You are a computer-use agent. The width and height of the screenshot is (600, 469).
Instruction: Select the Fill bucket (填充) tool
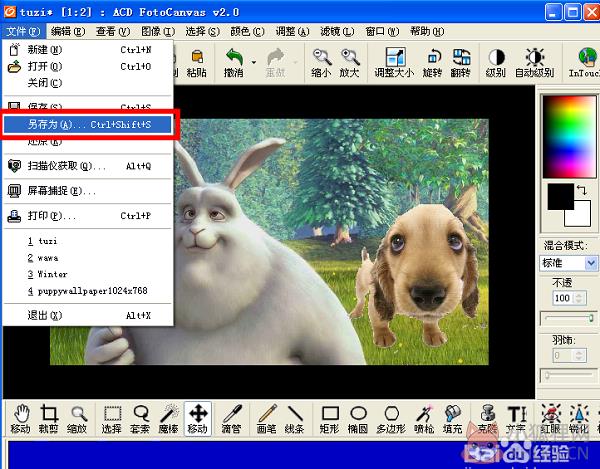[453, 419]
